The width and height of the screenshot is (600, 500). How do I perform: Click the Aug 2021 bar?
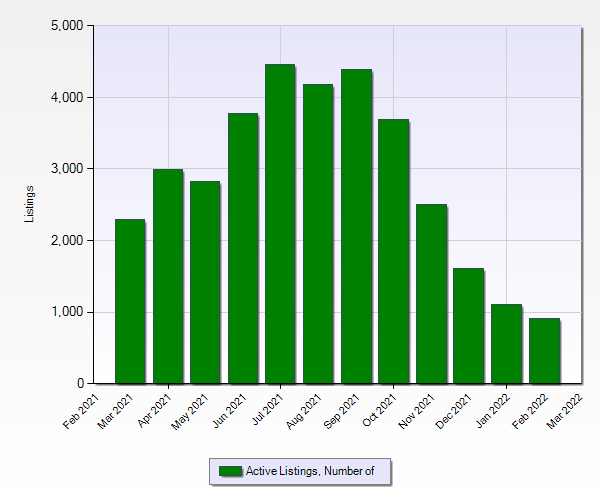318,234
